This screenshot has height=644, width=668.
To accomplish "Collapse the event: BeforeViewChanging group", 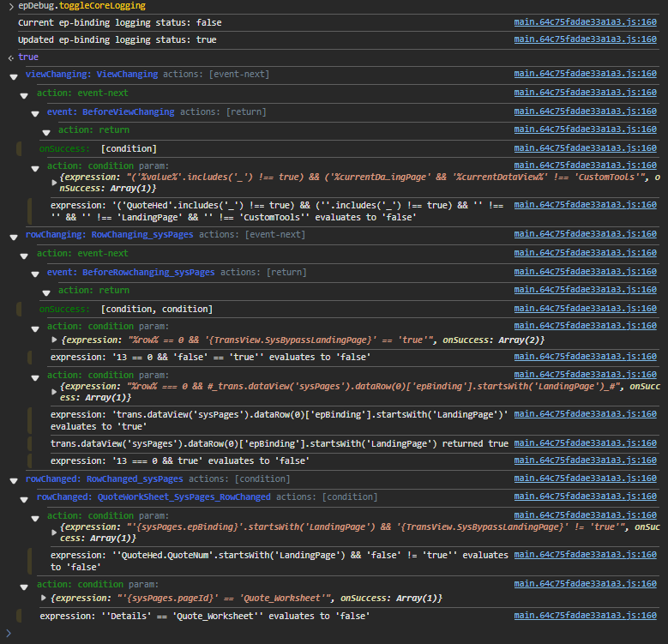I will [x=35, y=114].
